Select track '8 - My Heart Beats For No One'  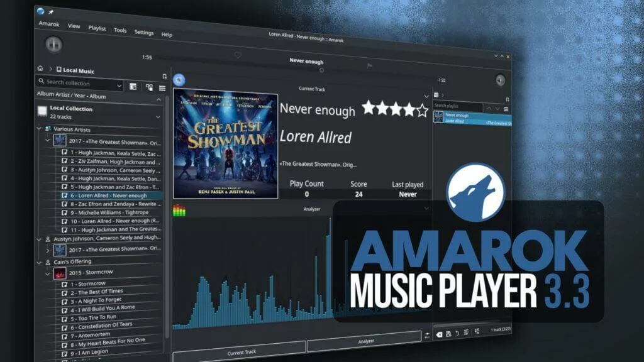click(x=108, y=343)
